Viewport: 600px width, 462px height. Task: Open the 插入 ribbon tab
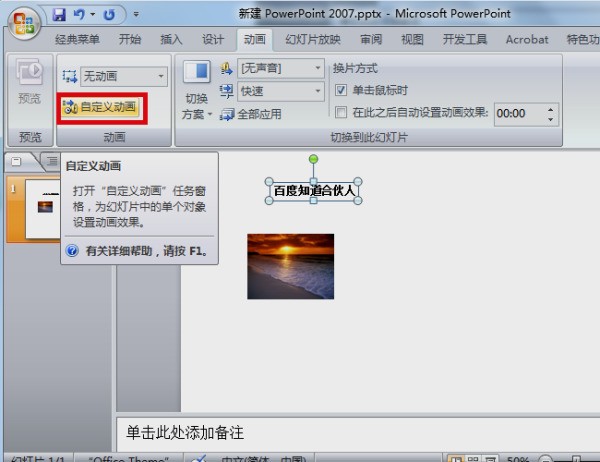[171, 40]
